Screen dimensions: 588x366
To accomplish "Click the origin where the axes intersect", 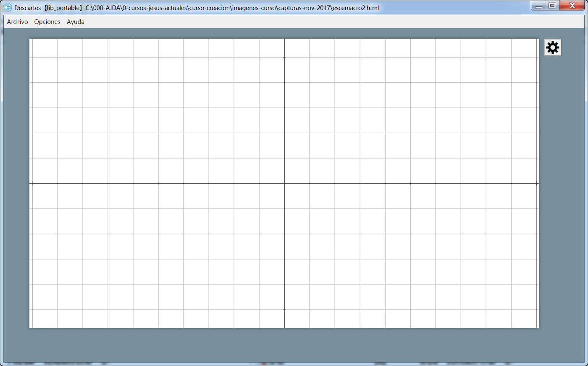I will 284,183.
